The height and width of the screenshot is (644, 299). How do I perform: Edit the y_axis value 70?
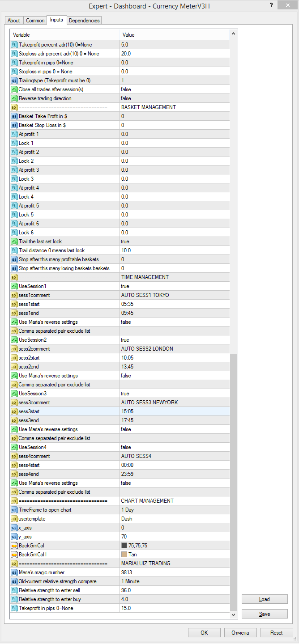tap(174, 537)
